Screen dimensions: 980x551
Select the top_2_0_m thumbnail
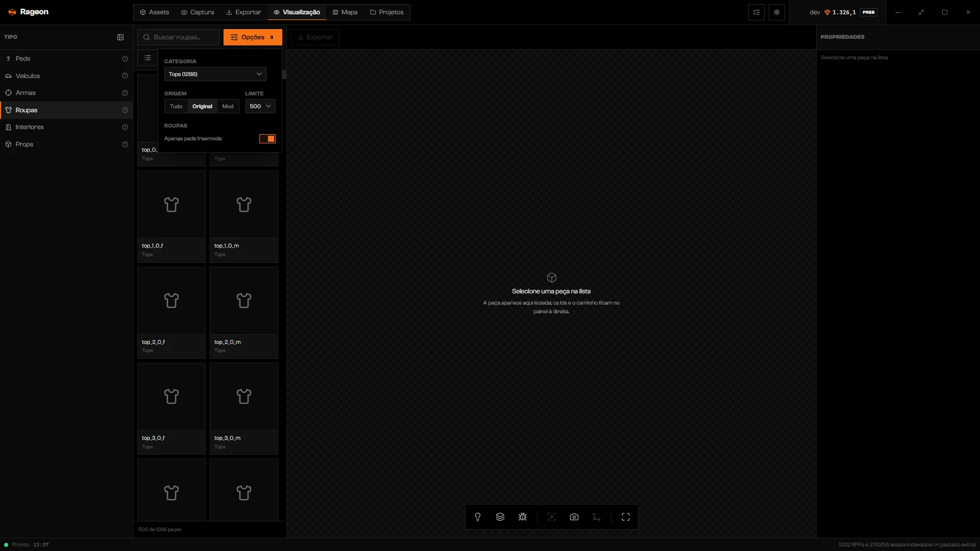[x=244, y=313]
